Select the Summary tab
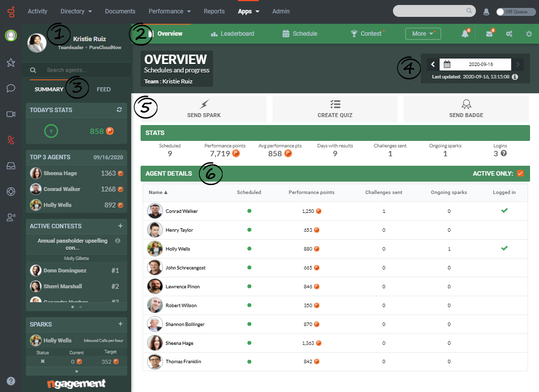This screenshot has height=392, width=539. (x=49, y=89)
